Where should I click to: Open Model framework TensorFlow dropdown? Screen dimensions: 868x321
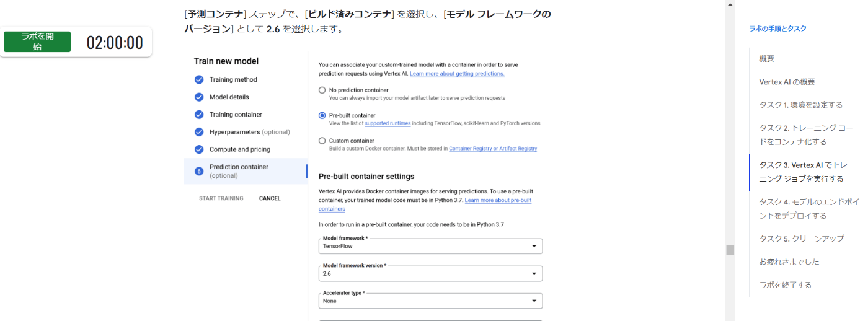tap(430, 246)
